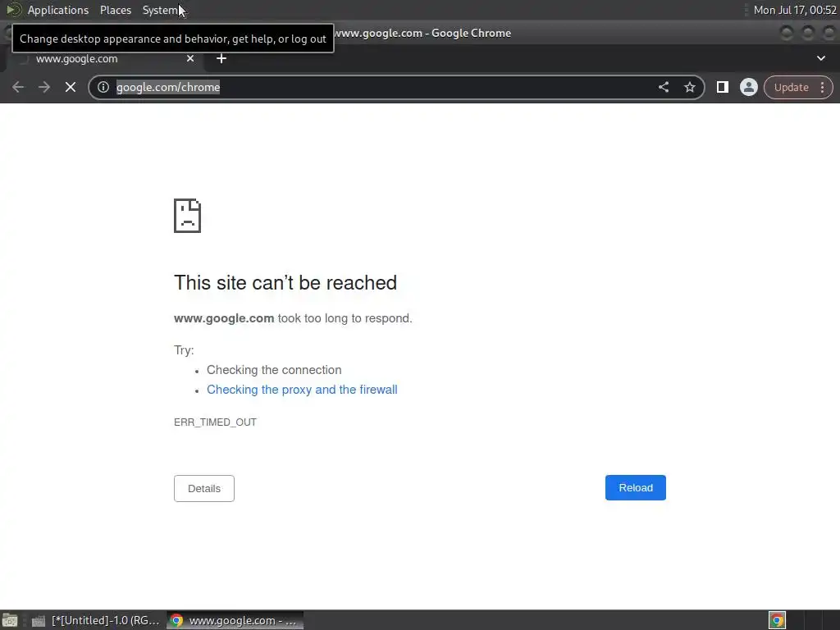Switch to the [*[Untitled]-1.0 taskbar window
The width and height of the screenshot is (840, 630).
[x=97, y=620]
